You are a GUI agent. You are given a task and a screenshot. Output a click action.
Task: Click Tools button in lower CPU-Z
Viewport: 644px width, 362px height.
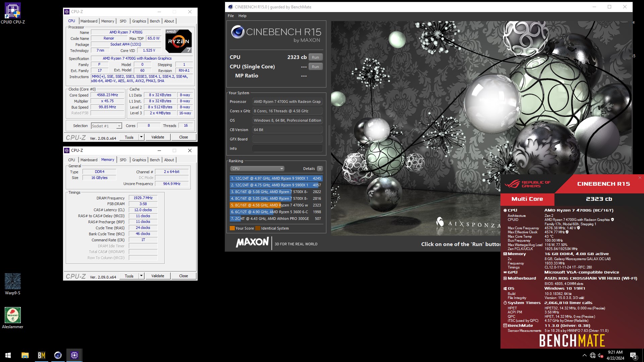(129, 276)
